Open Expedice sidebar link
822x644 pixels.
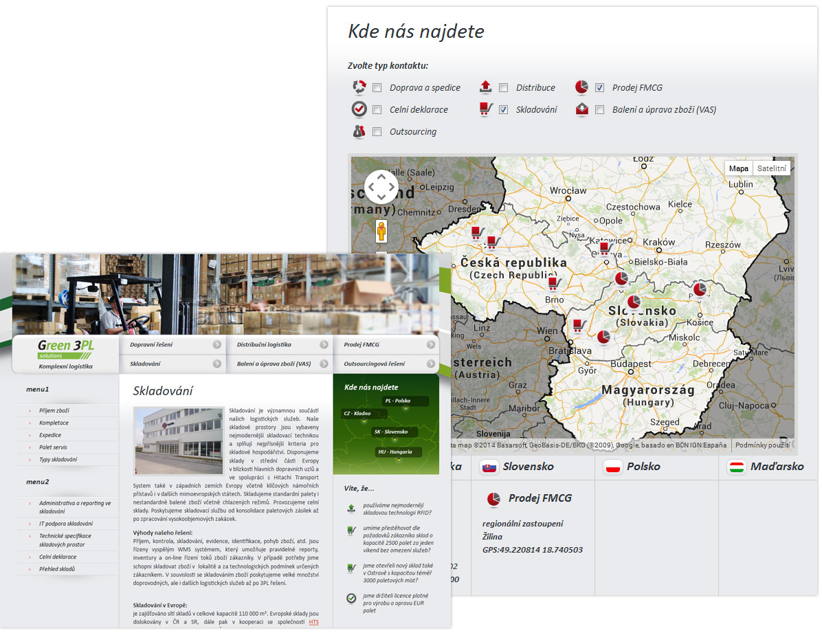point(49,435)
